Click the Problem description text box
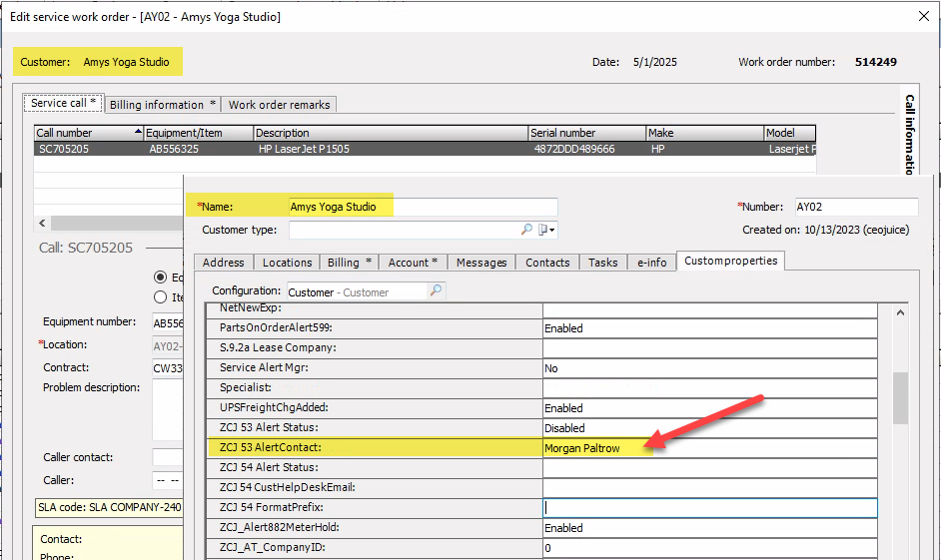941x560 pixels. coord(168,409)
